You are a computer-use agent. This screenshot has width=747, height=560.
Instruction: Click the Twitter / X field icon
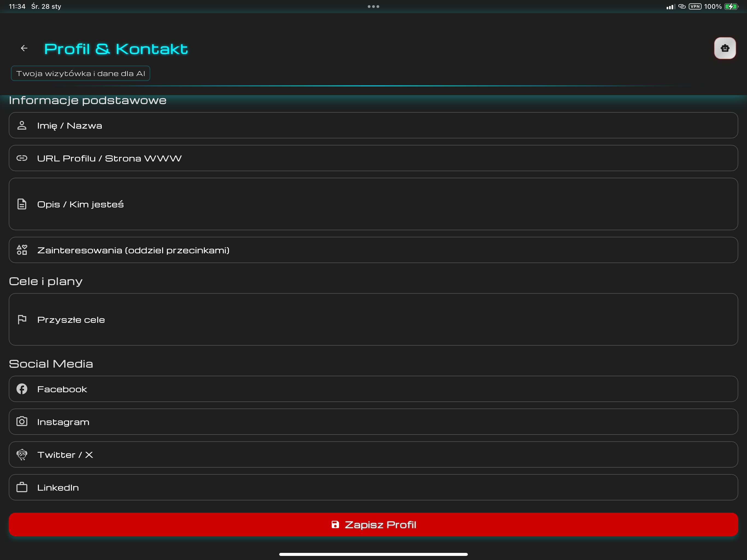click(22, 455)
